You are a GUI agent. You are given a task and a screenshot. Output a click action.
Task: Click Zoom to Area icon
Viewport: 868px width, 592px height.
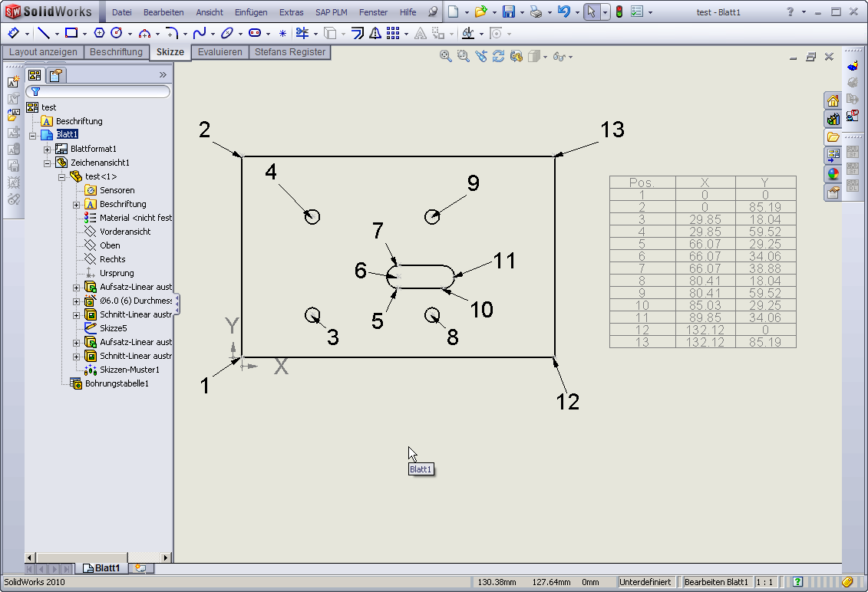[x=463, y=56]
